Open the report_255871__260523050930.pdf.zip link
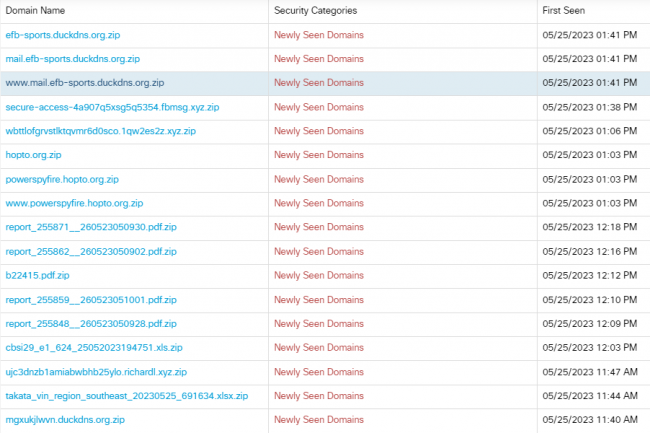Image resolution: width=650 pixels, height=433 pixels. 91,227
